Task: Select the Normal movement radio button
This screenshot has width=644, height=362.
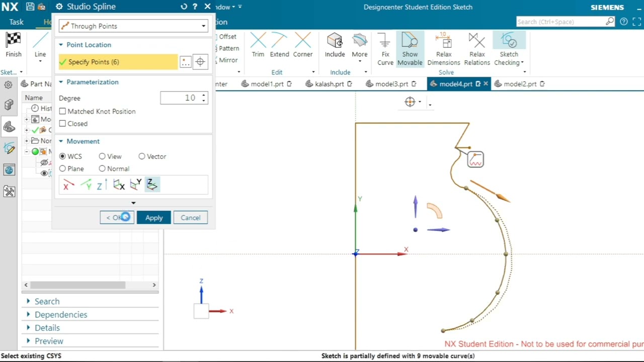Action: (102, 168)
